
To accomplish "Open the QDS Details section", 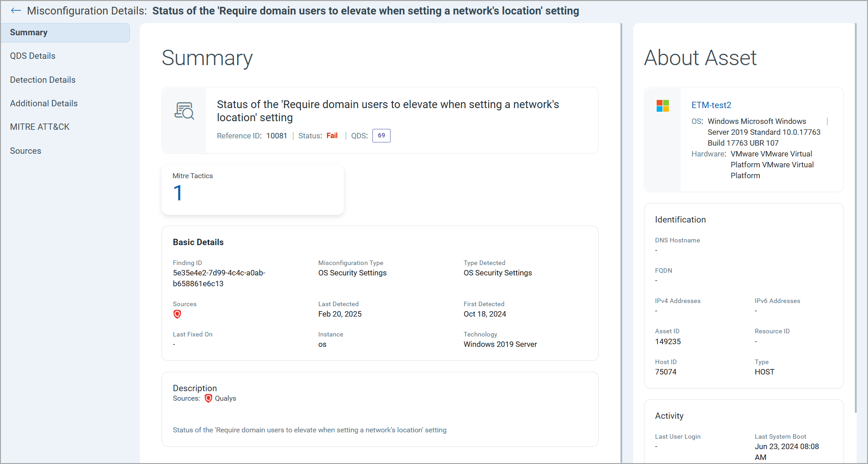I will [33, 56].
